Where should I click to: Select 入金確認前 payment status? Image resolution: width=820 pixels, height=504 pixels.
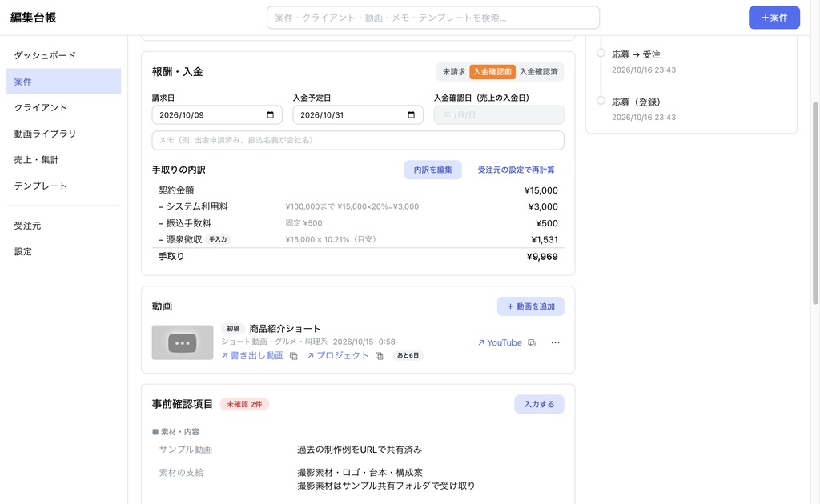tap(492, 71)
